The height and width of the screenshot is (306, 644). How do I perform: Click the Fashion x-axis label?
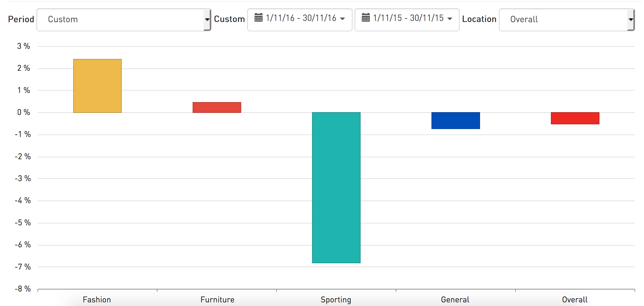coord(97,300)
